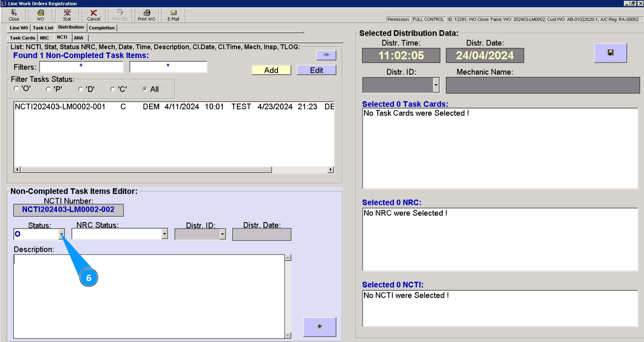Click the Mechanic Name field

[543, 85]
